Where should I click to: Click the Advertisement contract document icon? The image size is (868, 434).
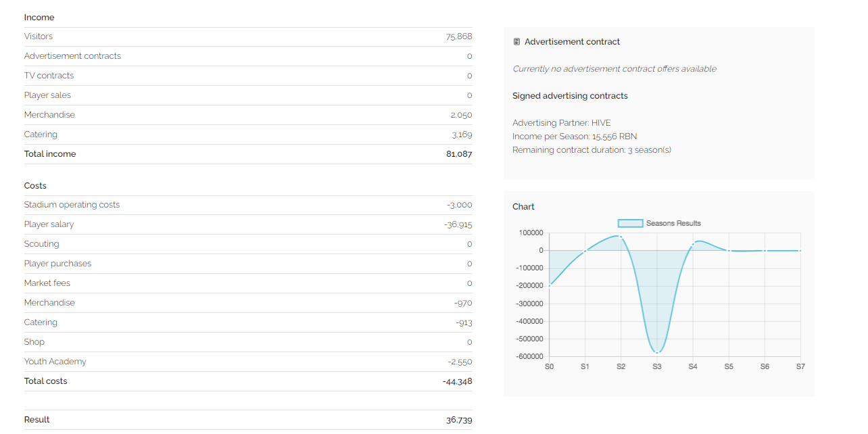[x=517, y=42]
